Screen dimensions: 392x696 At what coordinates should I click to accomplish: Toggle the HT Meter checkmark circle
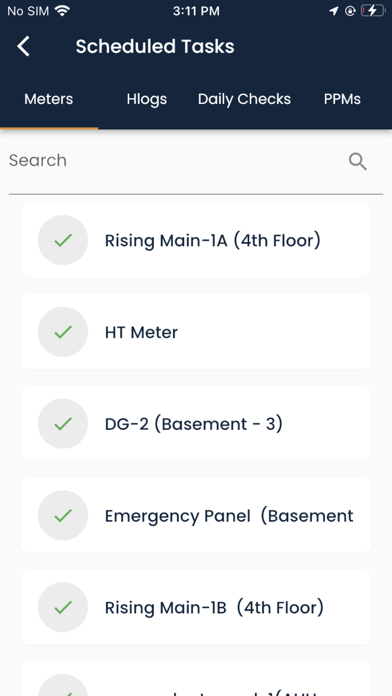(63, 332)
